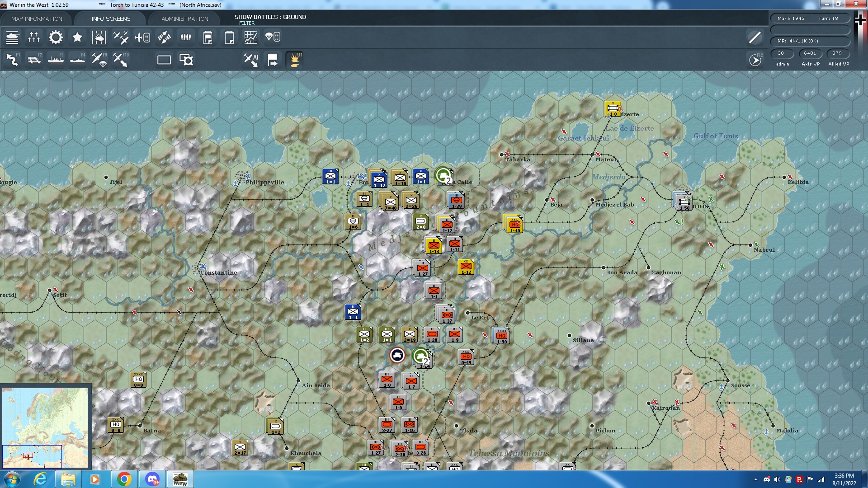
Task: Toggle the blank rectangle view button
Action: tap(164, 60)
